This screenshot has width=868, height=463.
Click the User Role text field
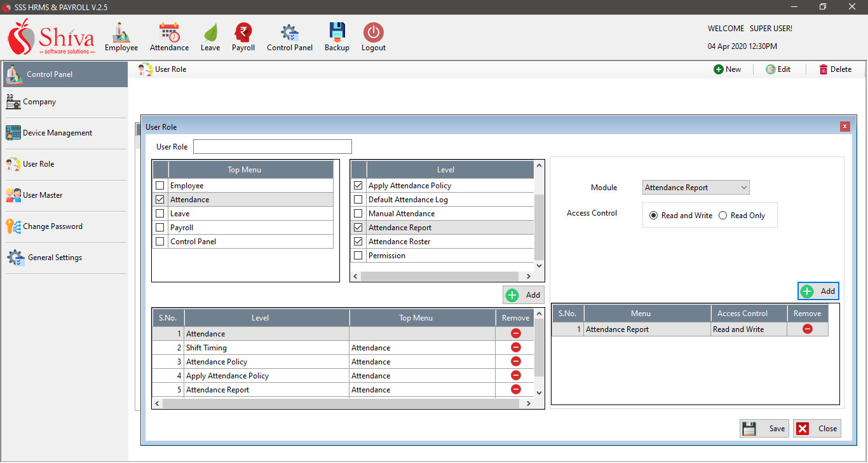pos(272,147)
